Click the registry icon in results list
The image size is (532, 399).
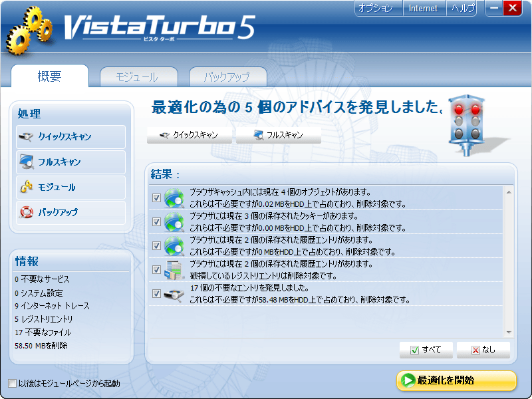[174, 270]
